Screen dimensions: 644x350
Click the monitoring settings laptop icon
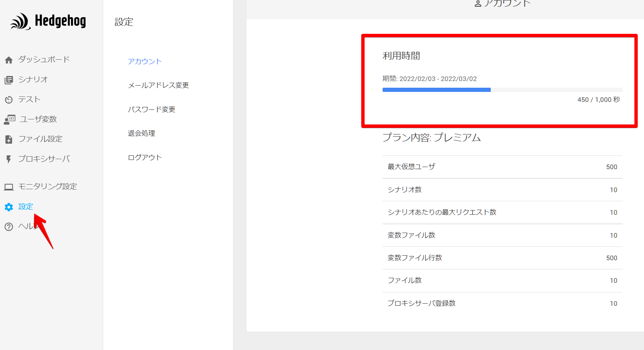point(9,187)
